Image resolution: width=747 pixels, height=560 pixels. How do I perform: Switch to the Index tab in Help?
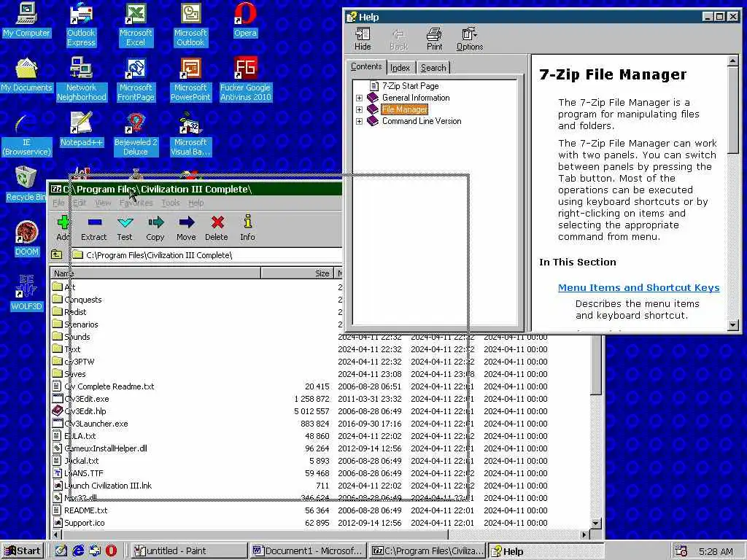(400, 68)
